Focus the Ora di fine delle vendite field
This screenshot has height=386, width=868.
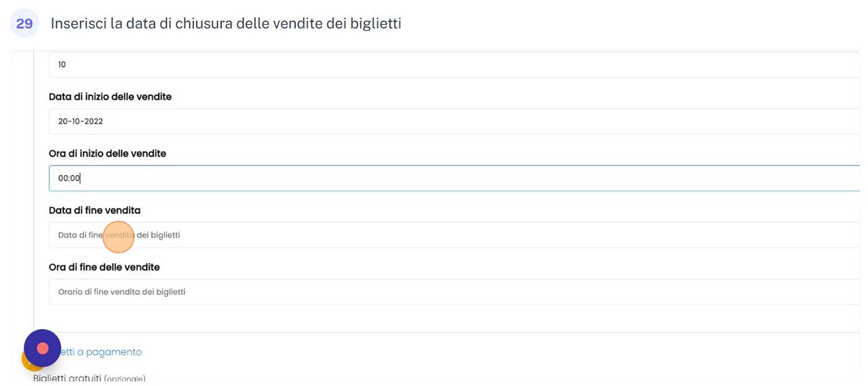[x=454, y=292]
